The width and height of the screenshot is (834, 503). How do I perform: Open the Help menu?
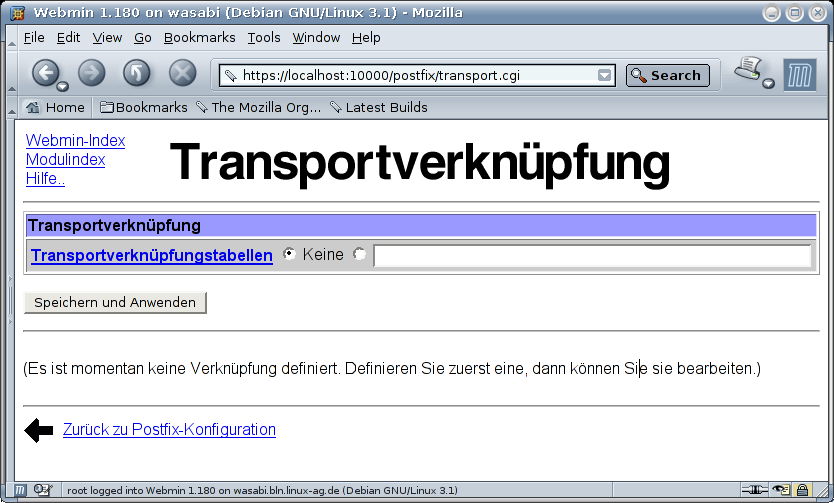click(366, 38)
